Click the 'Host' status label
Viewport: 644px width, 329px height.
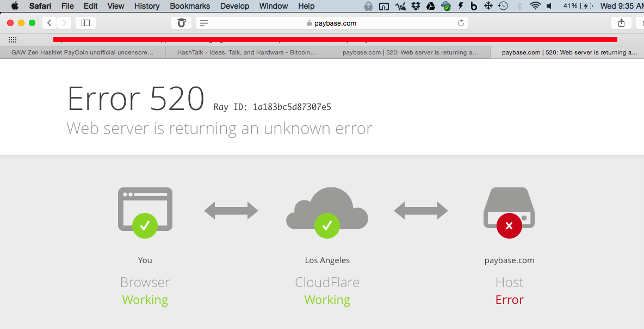pos(509,282)
